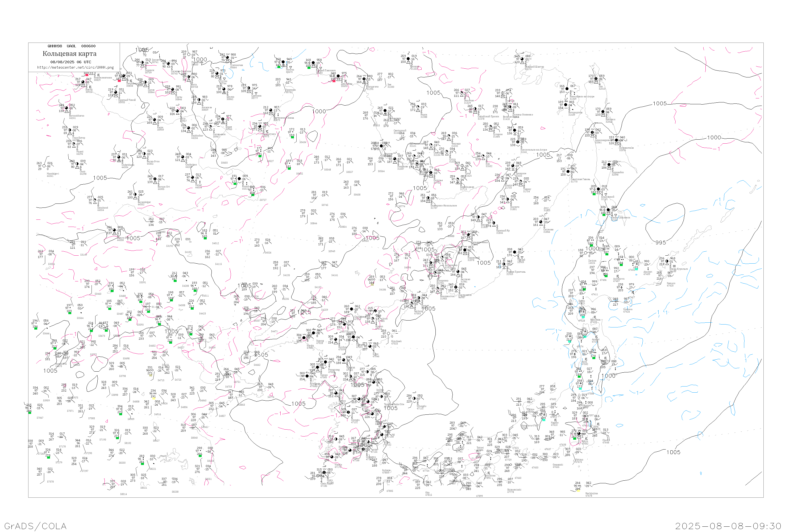Click the 'GrADS/COLA' footer label
Screen dimensions: 798x532
(35, 526)
